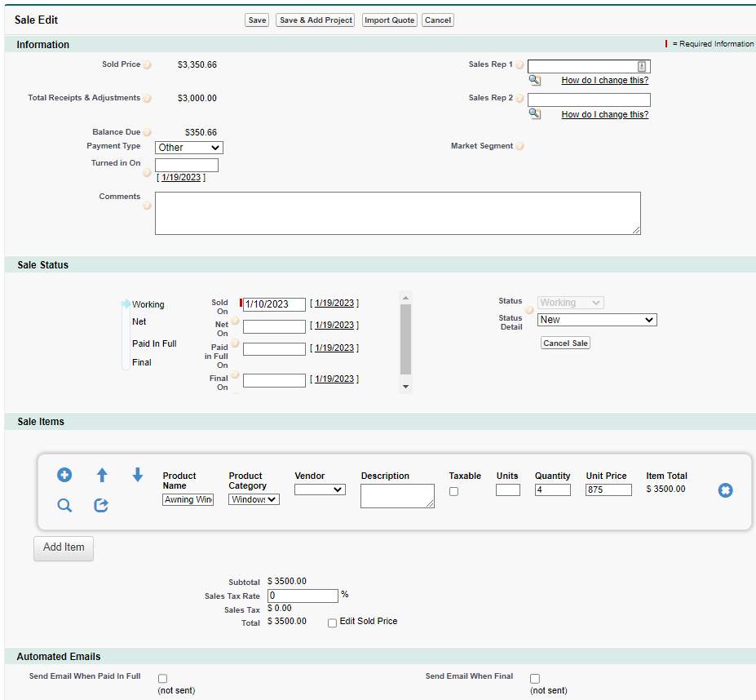This screenshot has width=756, height=700.
Task: Open the Status Detail dropdown
Action: (x=597, y=320)
